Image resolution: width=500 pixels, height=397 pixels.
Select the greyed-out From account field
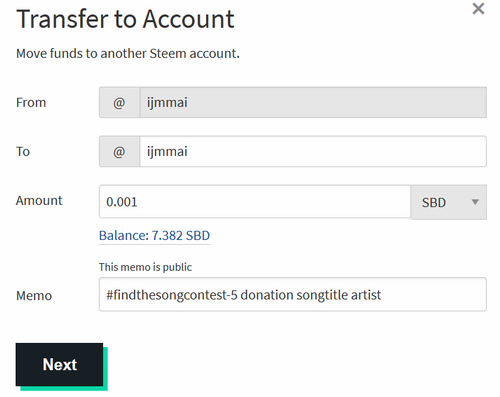click(x=313, y=102)
